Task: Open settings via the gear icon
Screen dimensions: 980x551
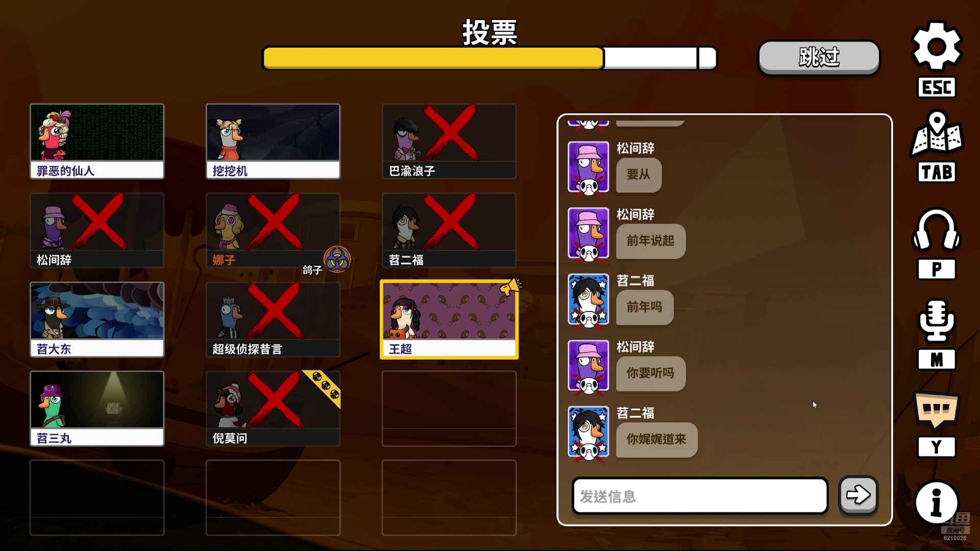Action: 937,46
